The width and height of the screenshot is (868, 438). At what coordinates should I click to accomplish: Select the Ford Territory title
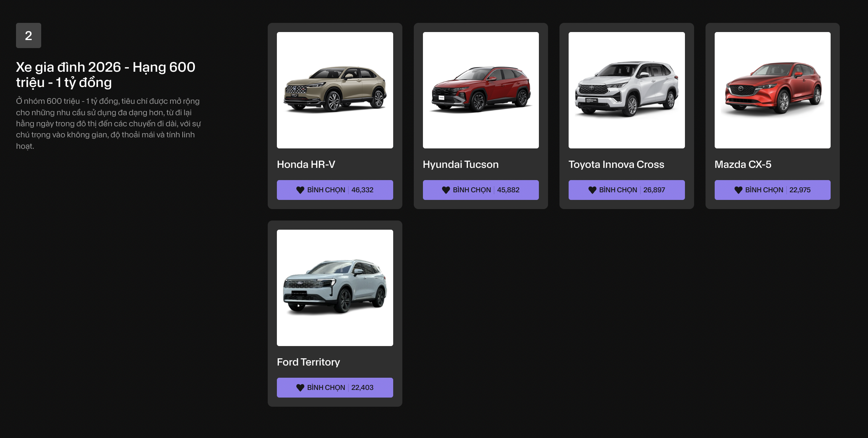coord(308,362)
